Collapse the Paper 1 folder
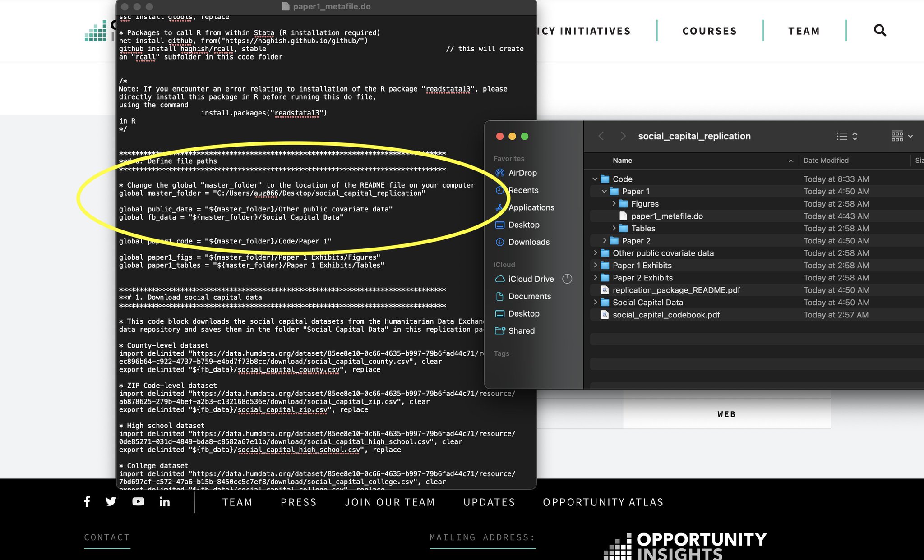924x560 pixels. 604,191
